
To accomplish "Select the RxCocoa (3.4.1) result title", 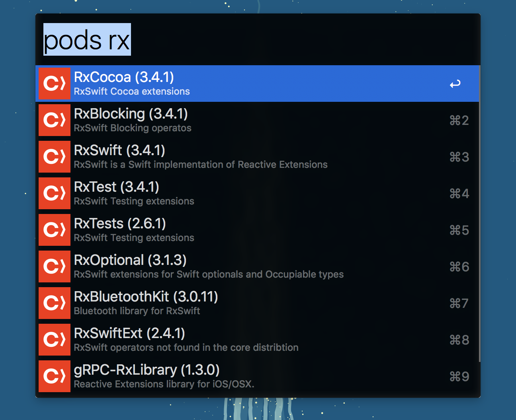I will [x=124, y=77].
